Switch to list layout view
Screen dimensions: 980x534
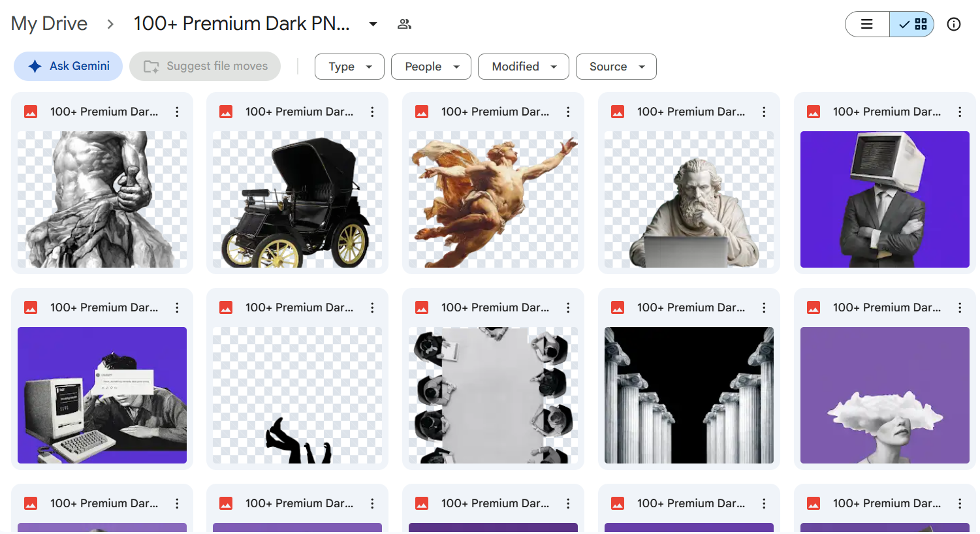click(x=867, y=24)
